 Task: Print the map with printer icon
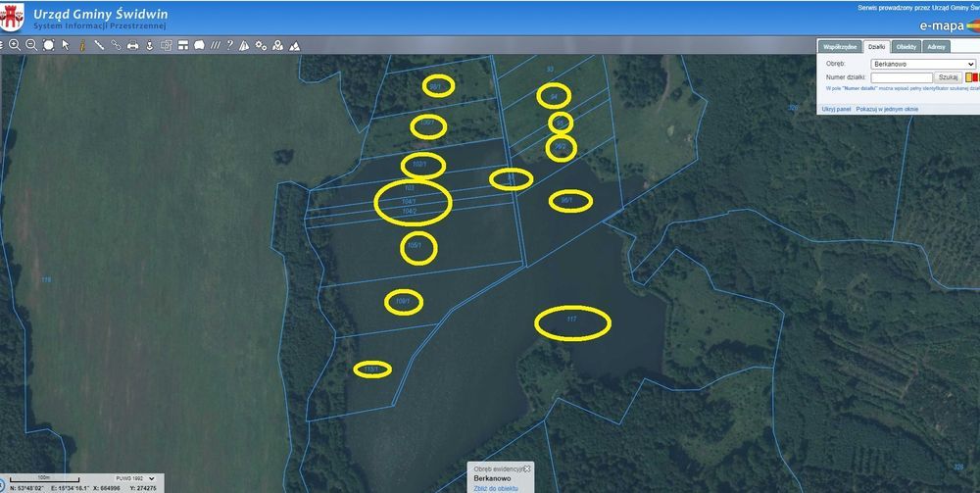[x=132, y=45]
